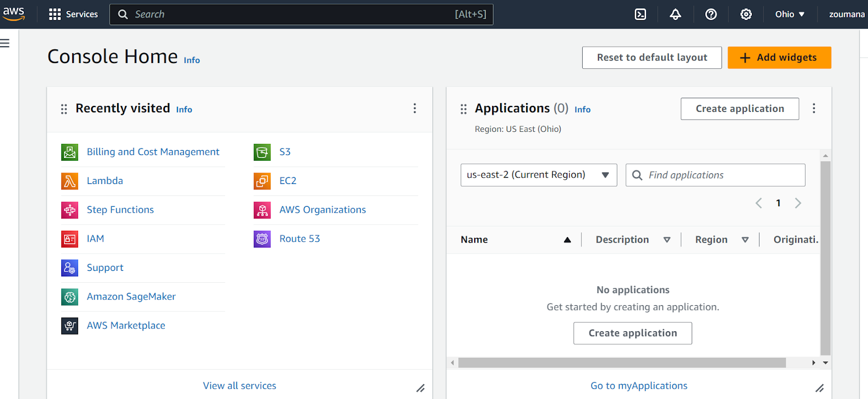Image resolution: width=868 pixels, height=399 pixels.
Task: Focus the Find applications field
Action: click(x=715, y=175)
